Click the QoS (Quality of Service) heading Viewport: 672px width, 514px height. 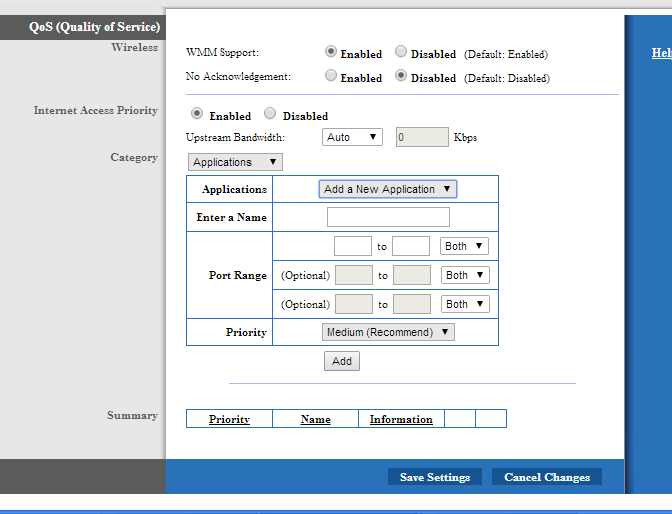pyautogui.click(x=94, y=27)
